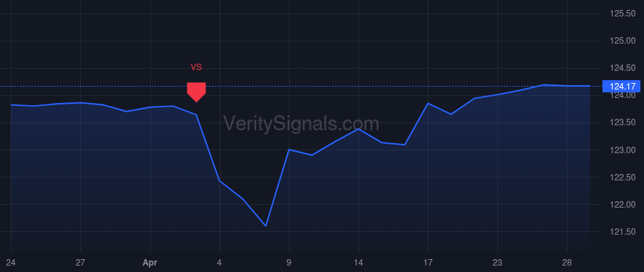Click the Apr date label on time axis

click(x=150, y=262)
